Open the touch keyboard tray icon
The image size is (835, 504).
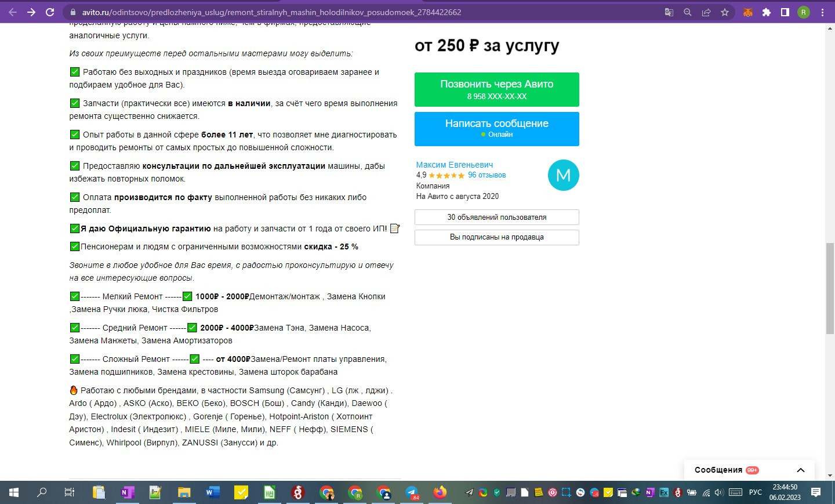(736, 492)
